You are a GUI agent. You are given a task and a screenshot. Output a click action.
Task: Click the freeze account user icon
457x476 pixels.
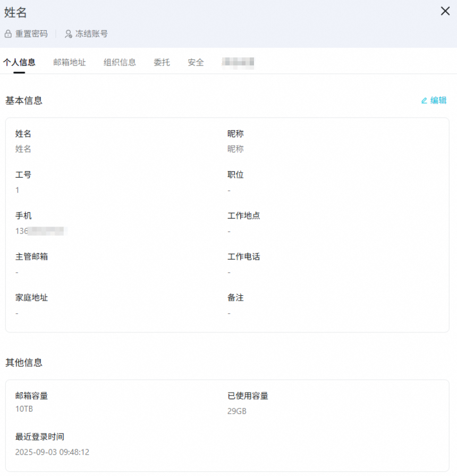[x=68, y=34]
